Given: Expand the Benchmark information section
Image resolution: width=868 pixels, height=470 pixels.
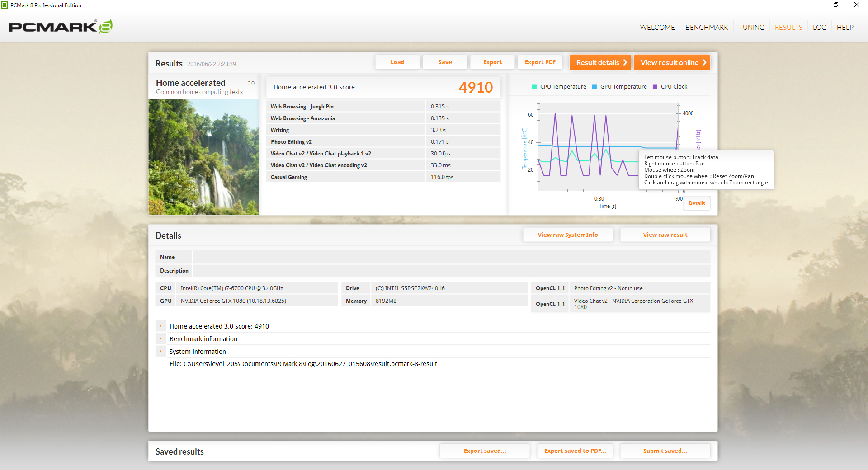Looking at the screenshot, I should 160,338.
